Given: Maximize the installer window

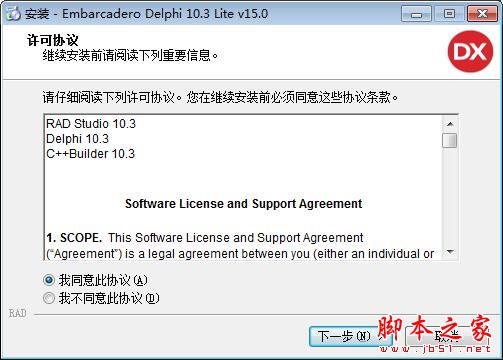Looking at the screenshot, I should 449,14.
